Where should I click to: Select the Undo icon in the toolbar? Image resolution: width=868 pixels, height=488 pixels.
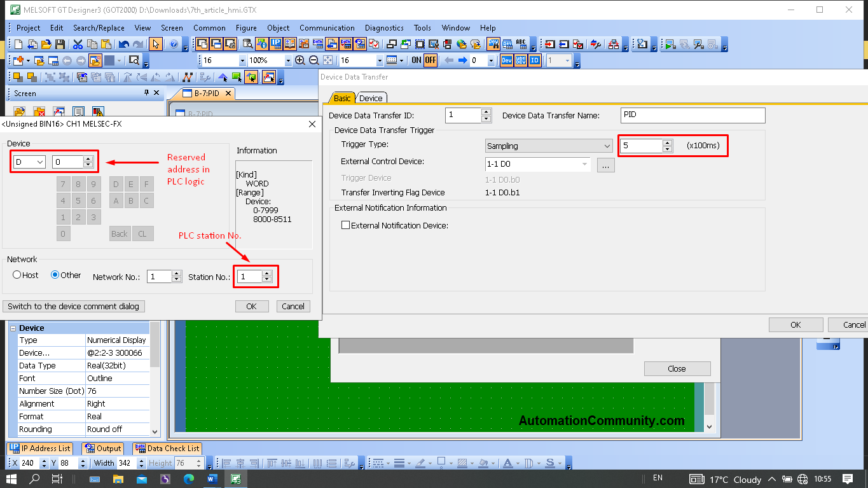tap(124, 45)
